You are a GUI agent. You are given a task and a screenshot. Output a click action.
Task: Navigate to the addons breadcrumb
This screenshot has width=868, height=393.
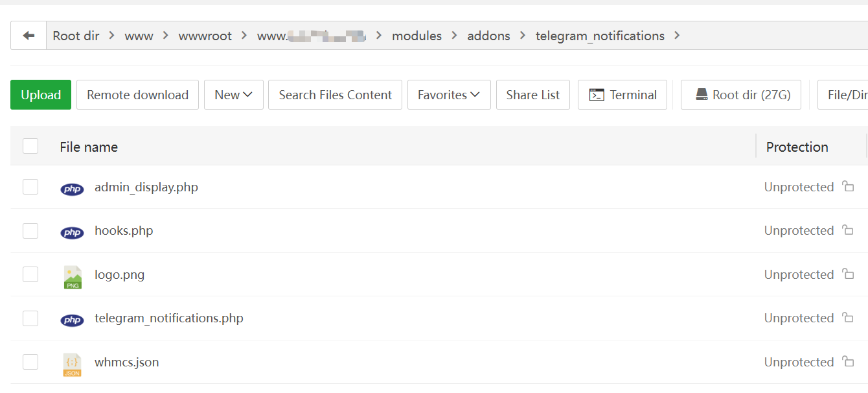point(488,36)
